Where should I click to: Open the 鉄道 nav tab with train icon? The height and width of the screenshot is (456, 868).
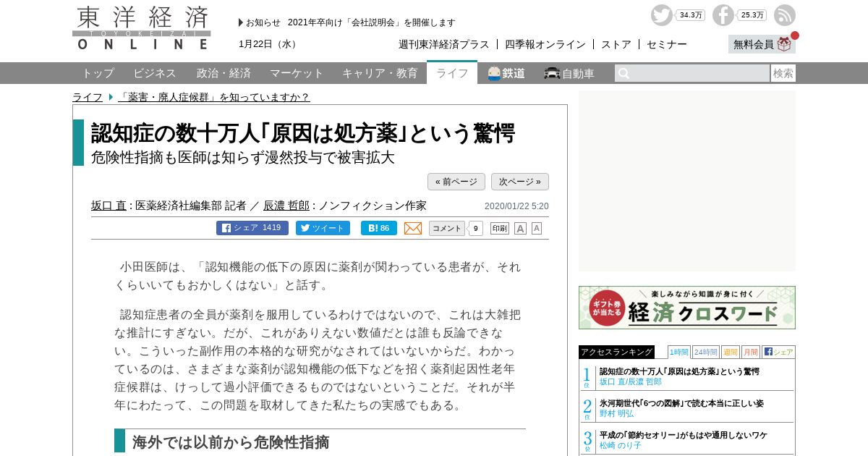pyautogui.click(x=506, y=73)
